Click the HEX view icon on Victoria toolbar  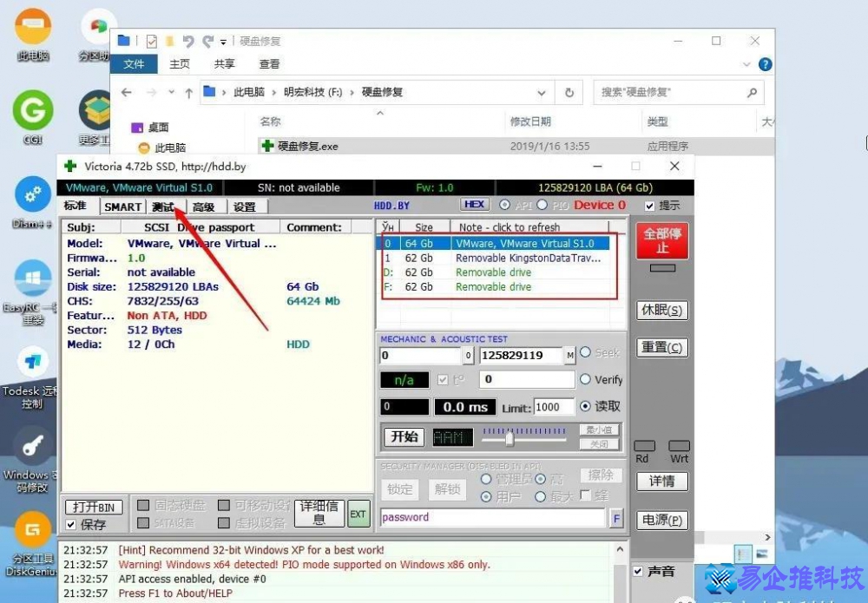[474, 204]
